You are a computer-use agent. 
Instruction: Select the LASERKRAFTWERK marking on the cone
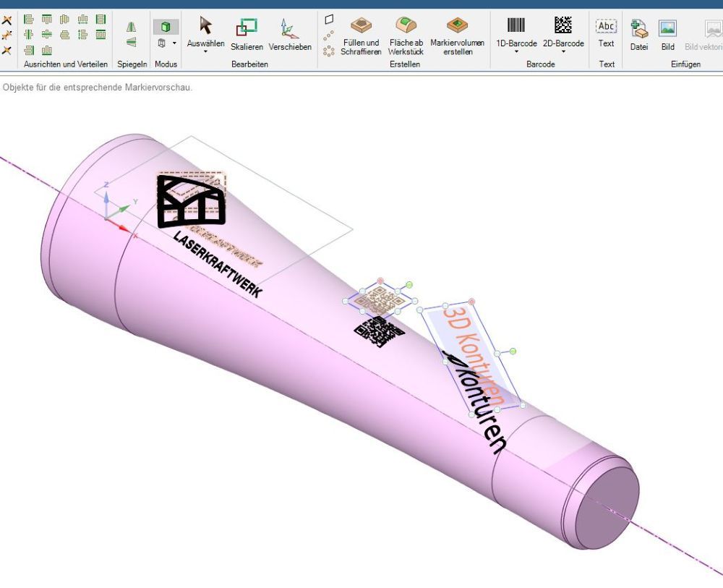[x=218, y=264]
